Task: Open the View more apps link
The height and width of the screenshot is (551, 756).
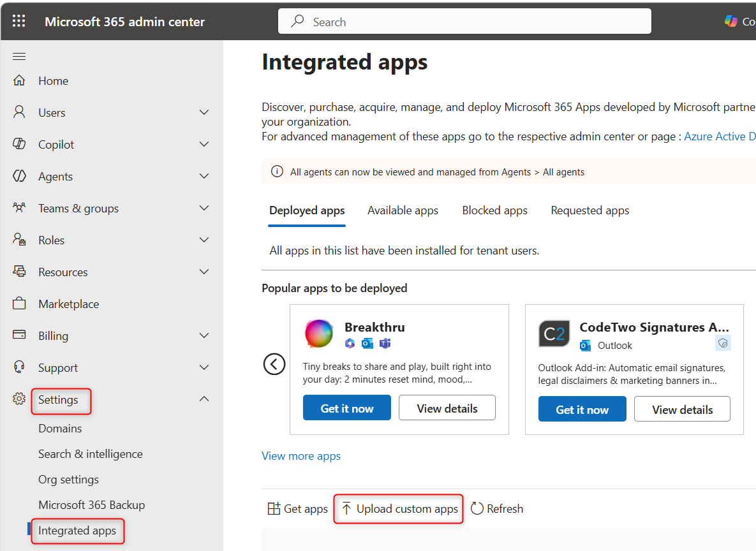Action: click(301, 455)
